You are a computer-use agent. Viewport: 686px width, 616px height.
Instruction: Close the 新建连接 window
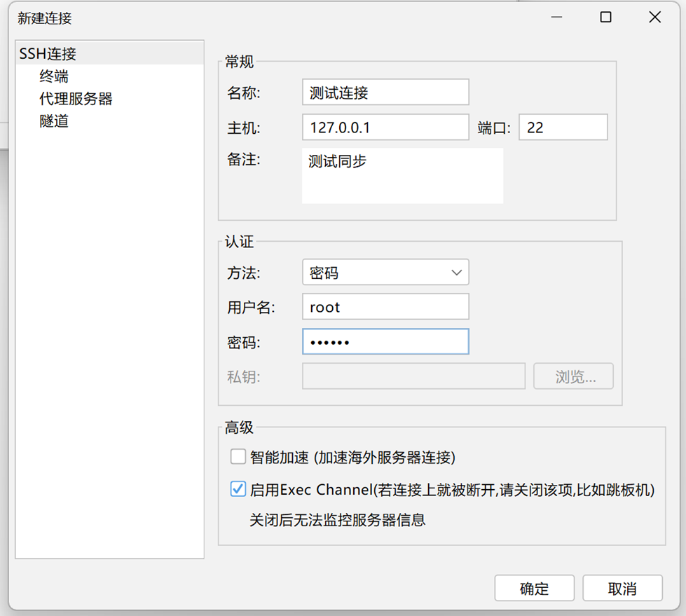[x=654, y=18]
